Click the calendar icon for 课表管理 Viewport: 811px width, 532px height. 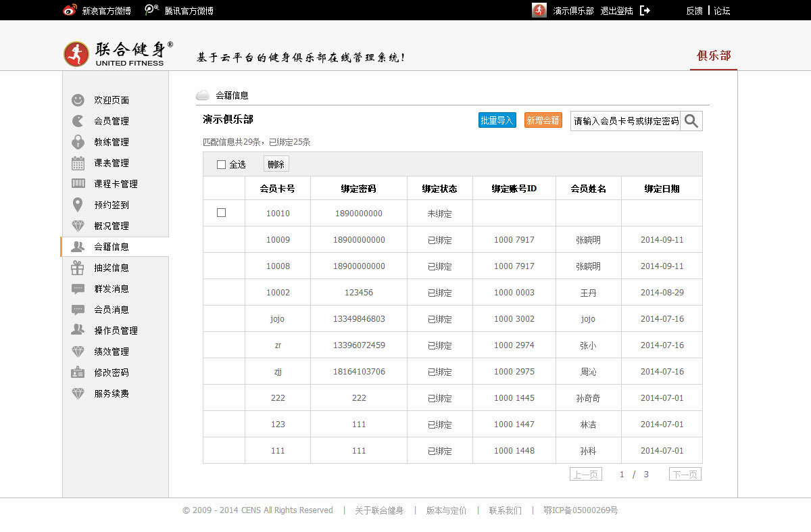tap(78, 163)
